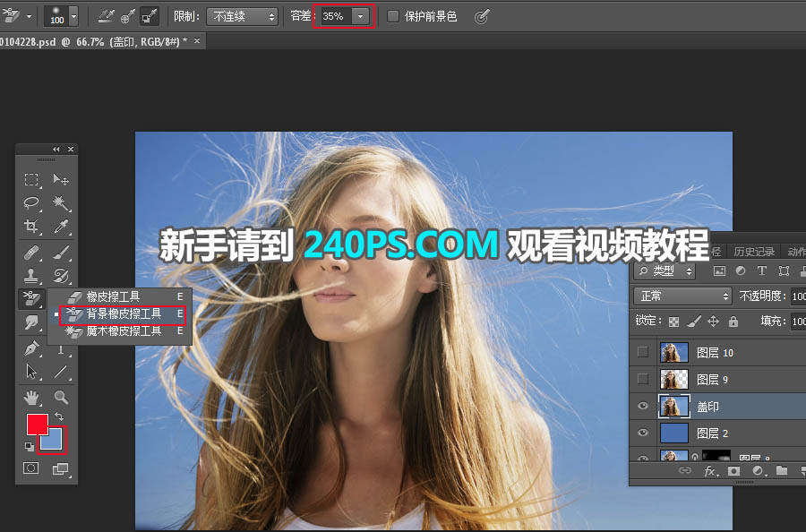806x532 pixels.
Task: Select the Clone Stamp tool
Action: (x=31, y=276)
